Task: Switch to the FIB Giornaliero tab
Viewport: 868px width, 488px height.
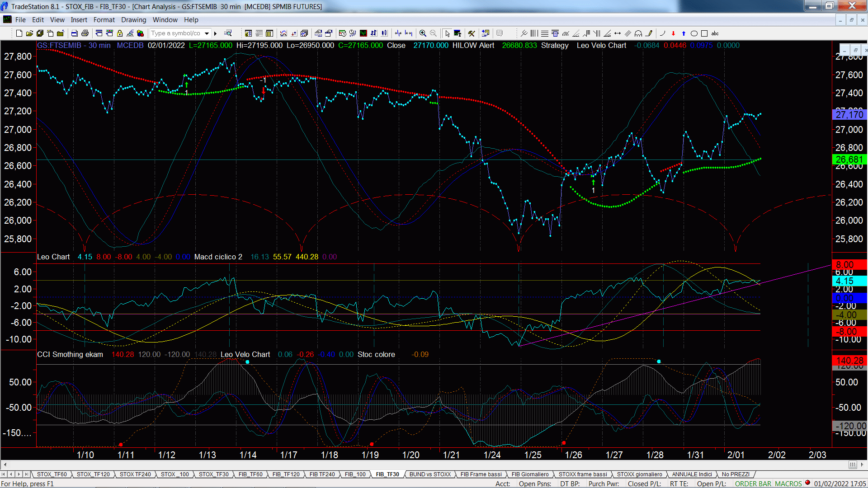Action: pos(530,474)
